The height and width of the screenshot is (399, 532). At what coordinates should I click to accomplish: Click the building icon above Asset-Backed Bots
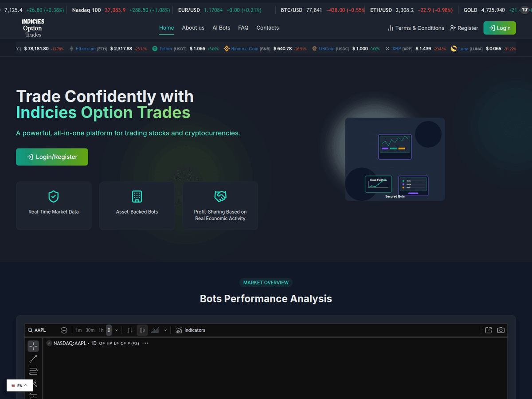(x=137, y=196)
